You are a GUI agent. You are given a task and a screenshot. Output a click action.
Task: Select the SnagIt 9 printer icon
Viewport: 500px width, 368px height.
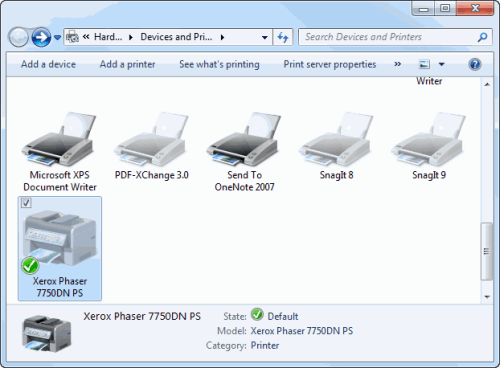point(428,139)
